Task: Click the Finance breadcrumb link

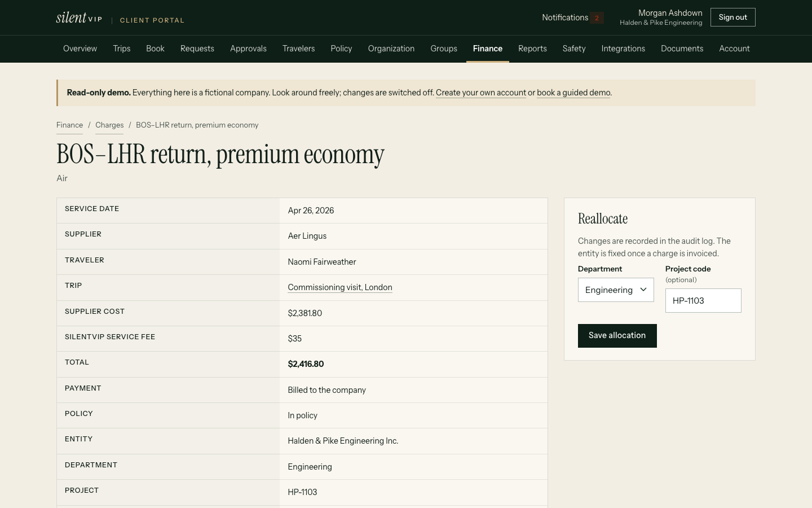Action: 69,125
